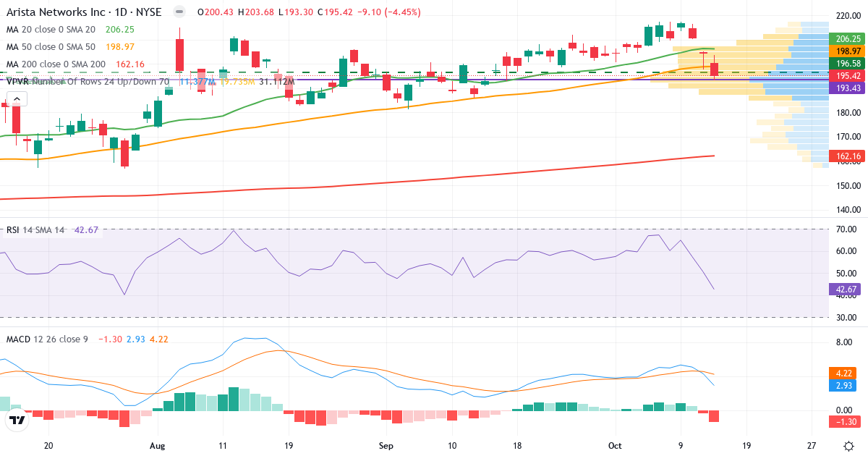Click the RSI legend value 42.67
Image resolution: width=868 pixels, height=456 pixels.
pos(87,230)
